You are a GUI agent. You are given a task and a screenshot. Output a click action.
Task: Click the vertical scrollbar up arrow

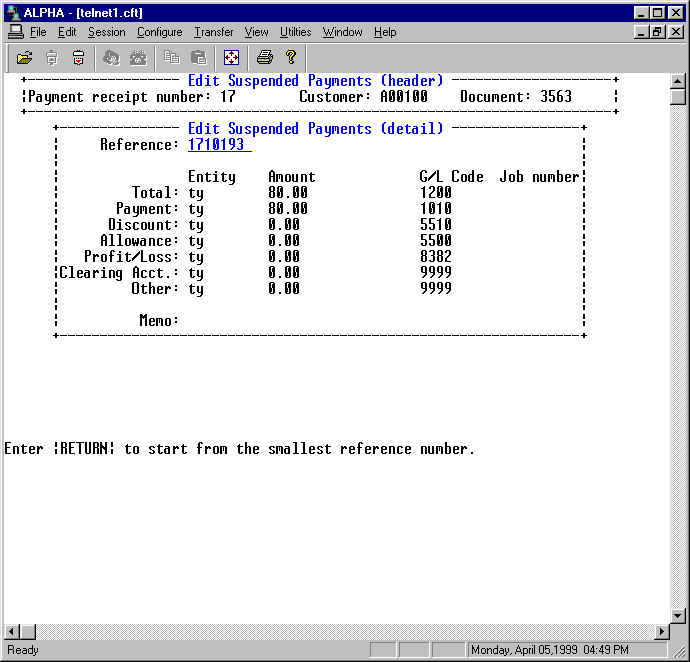click(x=677, y=81)
